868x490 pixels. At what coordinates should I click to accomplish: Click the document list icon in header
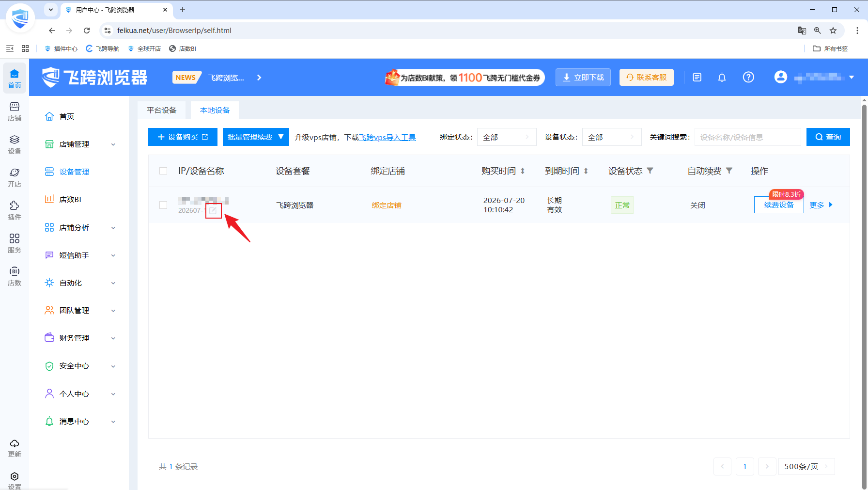(x=697, y=78)
